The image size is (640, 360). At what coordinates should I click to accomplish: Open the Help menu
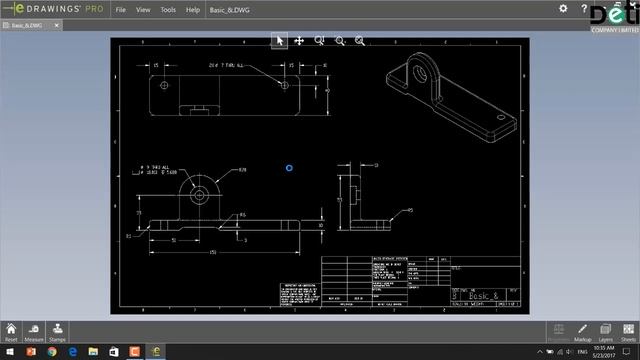click(193, 10)
